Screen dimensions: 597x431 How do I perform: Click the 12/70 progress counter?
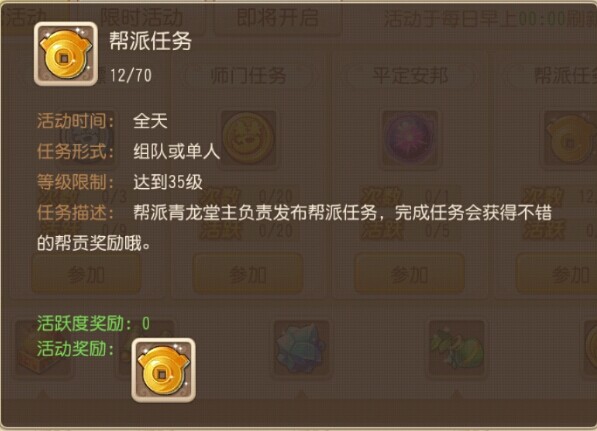[131, 76]
